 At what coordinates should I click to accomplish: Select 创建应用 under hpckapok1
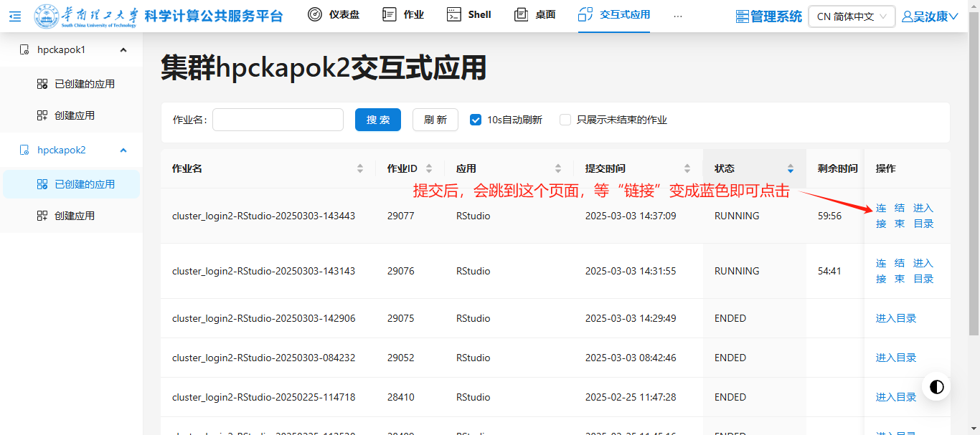75,115
